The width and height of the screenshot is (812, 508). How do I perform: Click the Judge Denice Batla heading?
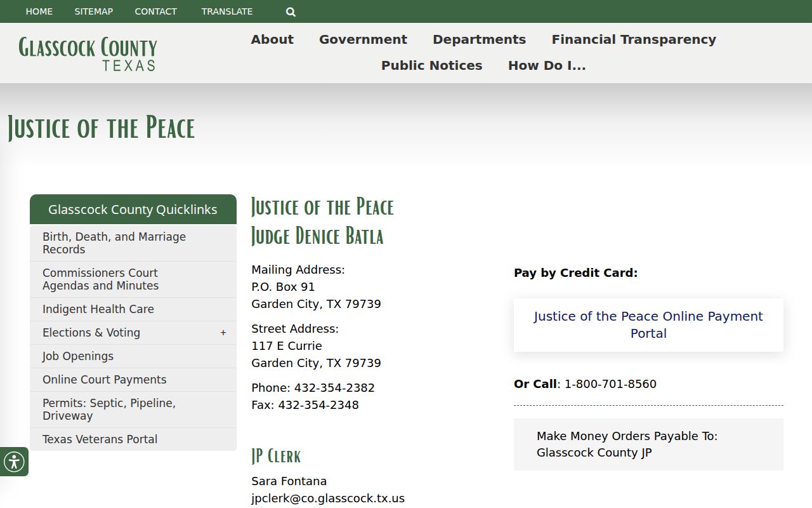(317, 236)
